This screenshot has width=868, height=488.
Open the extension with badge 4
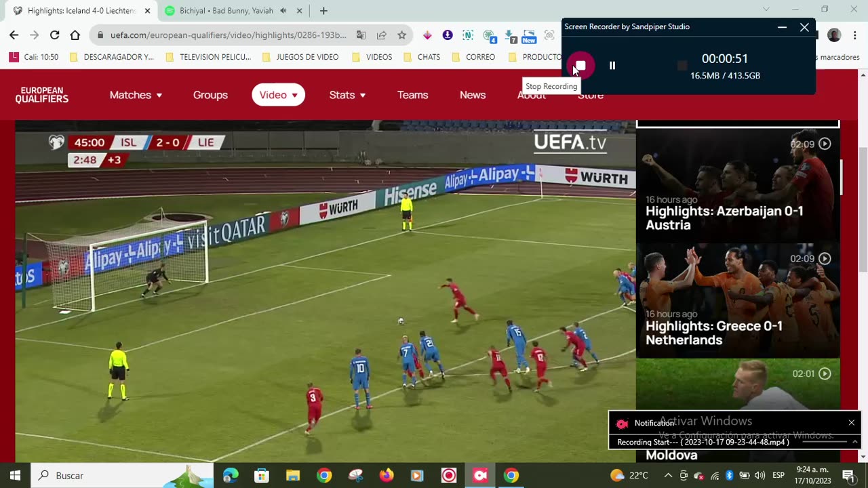tap(489, 36)
